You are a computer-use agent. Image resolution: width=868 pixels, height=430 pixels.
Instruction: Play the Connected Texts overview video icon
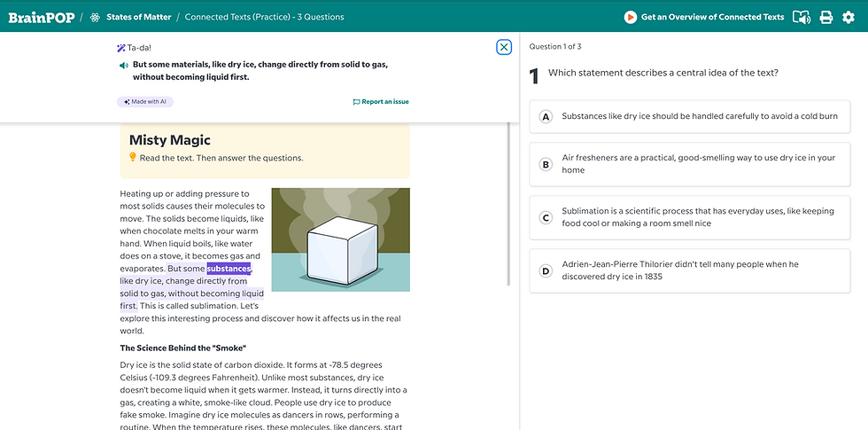point(630,17)
